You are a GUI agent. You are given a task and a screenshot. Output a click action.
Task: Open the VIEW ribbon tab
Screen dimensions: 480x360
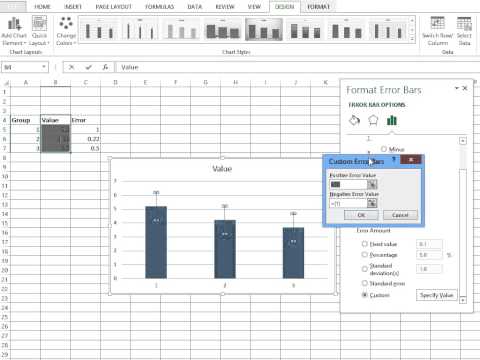254,7
